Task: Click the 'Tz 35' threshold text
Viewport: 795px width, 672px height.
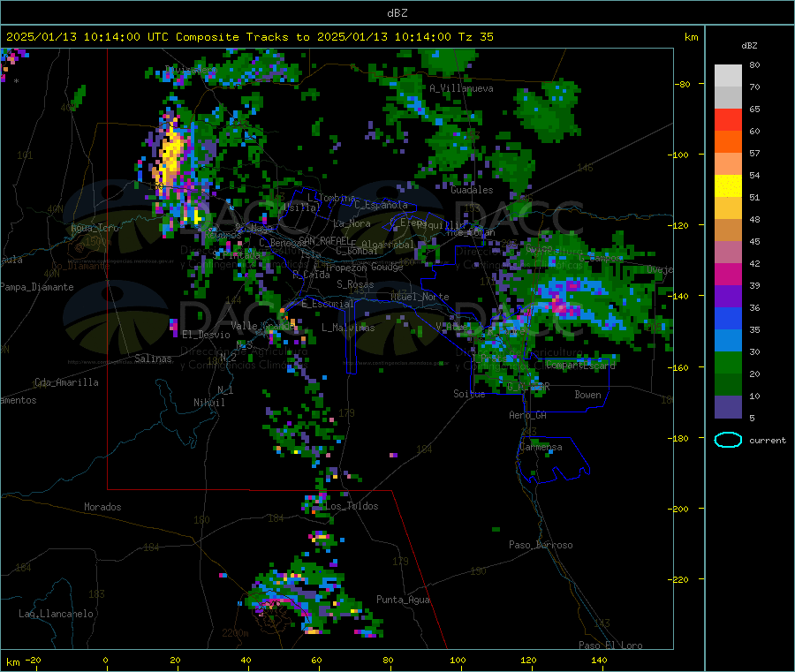Action: tap(475, 37)
